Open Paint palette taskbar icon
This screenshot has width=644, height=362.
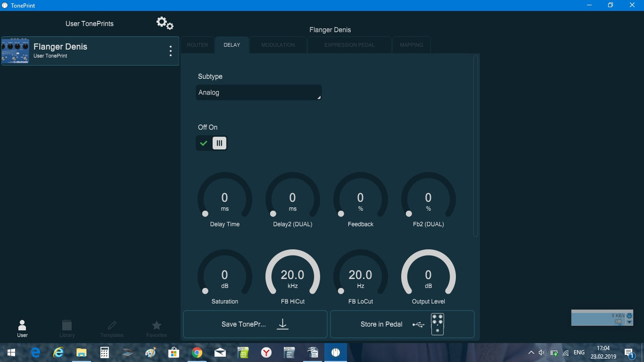151,353
